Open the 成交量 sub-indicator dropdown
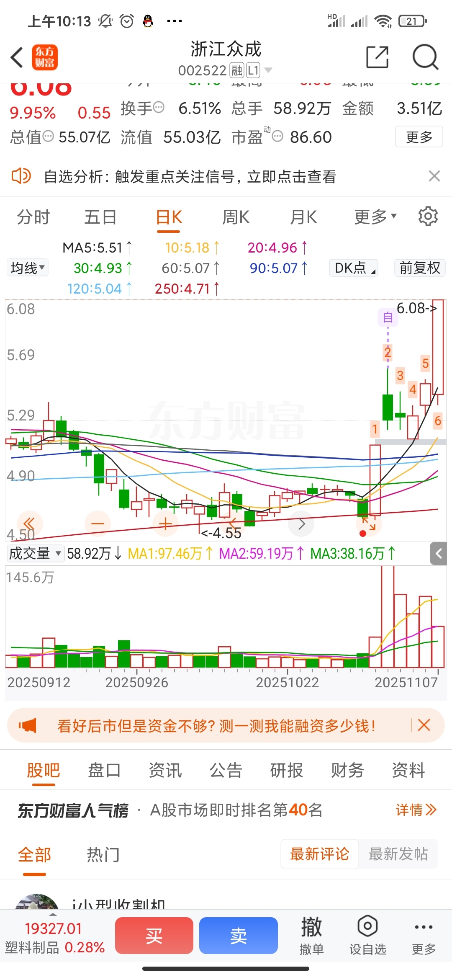Viewport: 452px width, 980px height. [x=35, y=553]
